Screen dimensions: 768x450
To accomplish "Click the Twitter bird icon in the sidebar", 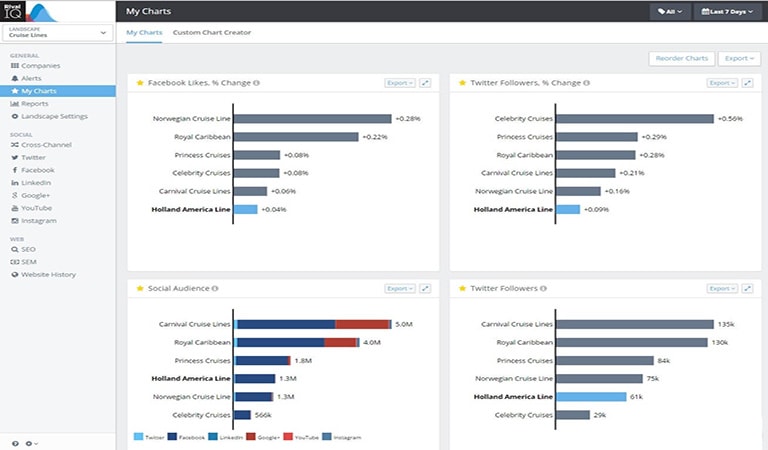I will coord(15,157).
